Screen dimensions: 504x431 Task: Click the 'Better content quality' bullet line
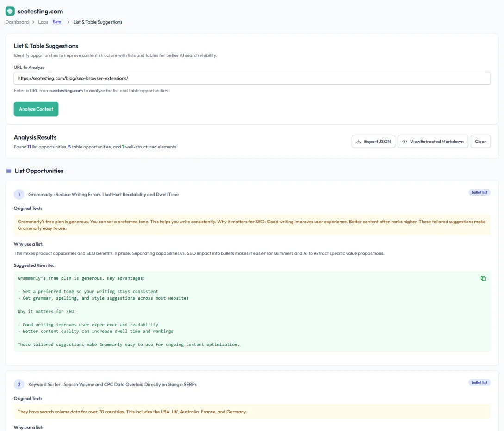click(95, 332)
